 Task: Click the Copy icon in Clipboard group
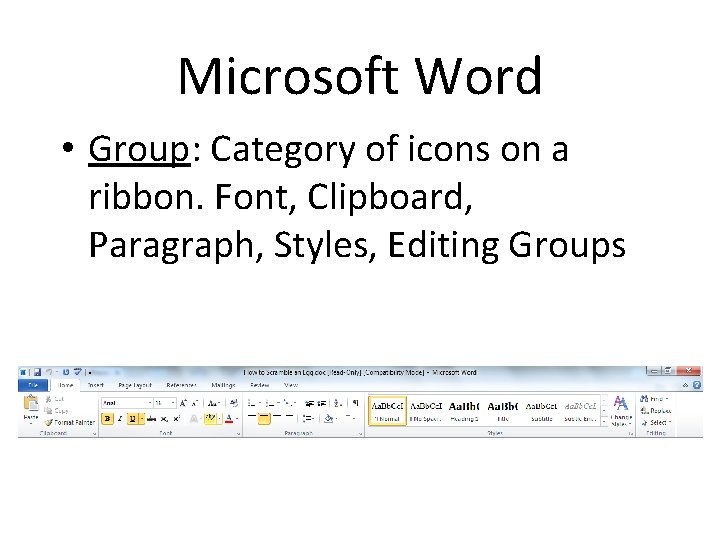tap(48, 411)
